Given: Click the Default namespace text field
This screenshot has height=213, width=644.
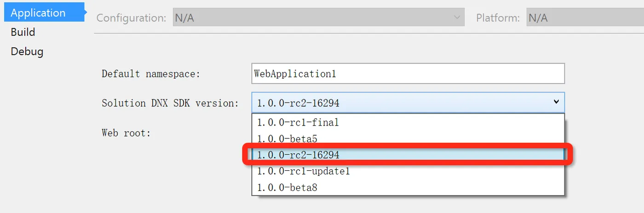Looking at the screenshot, I should pyautogui.click(x=408, y=74).
